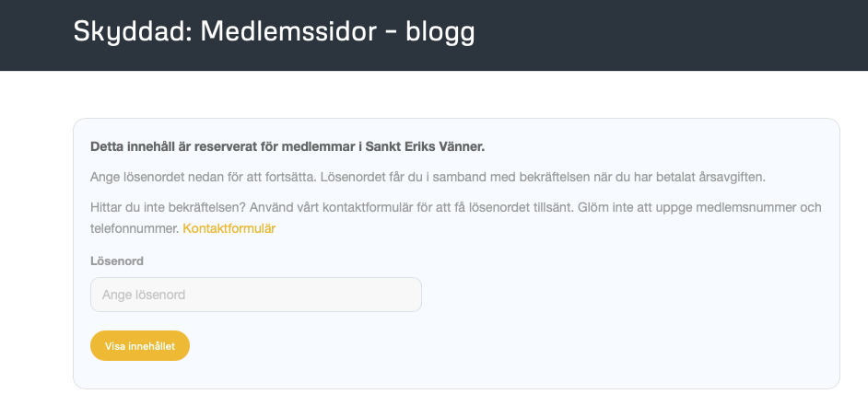Click the word tillsänt in the paragraph

pos(546,207)
